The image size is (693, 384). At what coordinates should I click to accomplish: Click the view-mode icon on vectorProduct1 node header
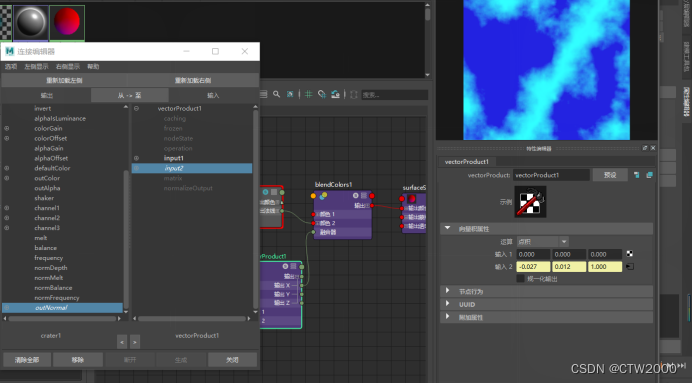[x=293, y=266]
